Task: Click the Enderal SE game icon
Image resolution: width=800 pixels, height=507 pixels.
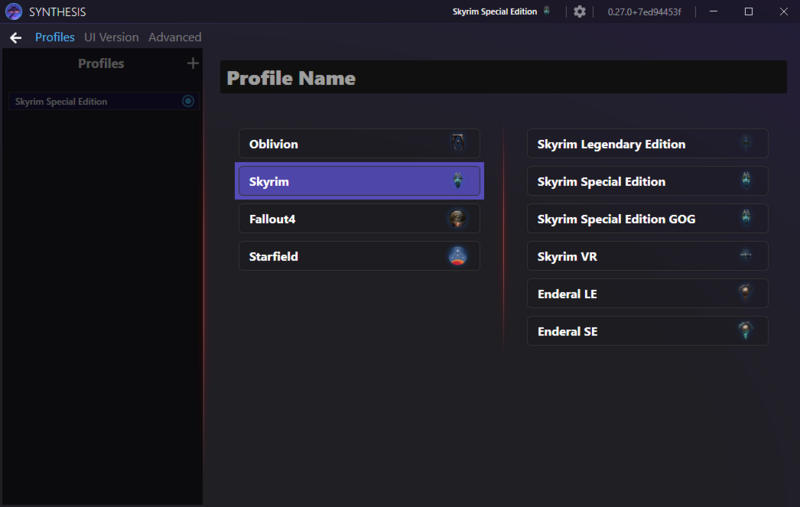Action: [745, 331]
